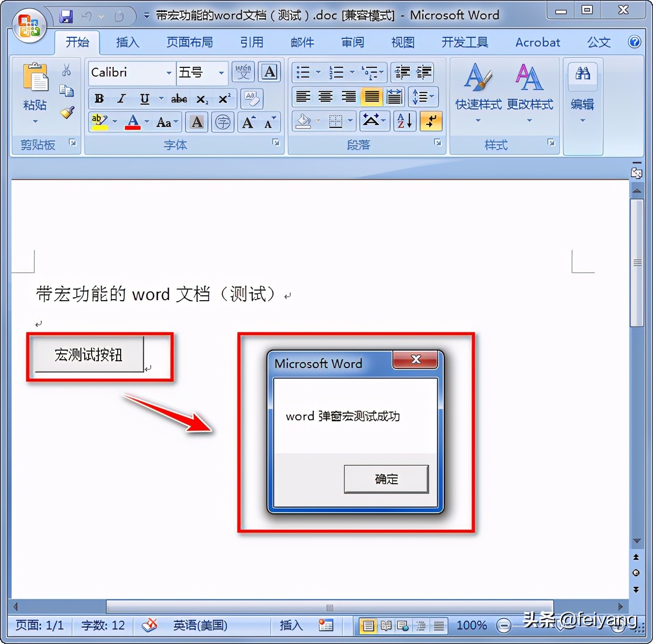The image size is (653, 644).
Task: Expand the line spacing options
Action: [x=423, y=97]
